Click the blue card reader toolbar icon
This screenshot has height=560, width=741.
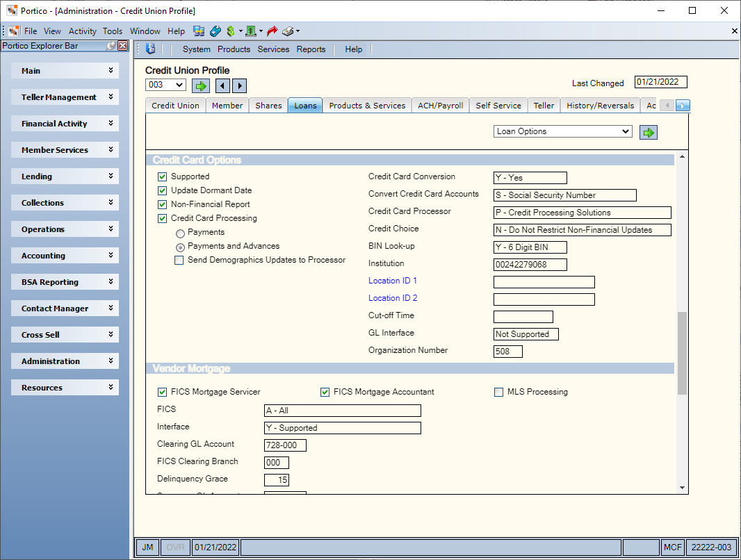(x=215, y=31)
